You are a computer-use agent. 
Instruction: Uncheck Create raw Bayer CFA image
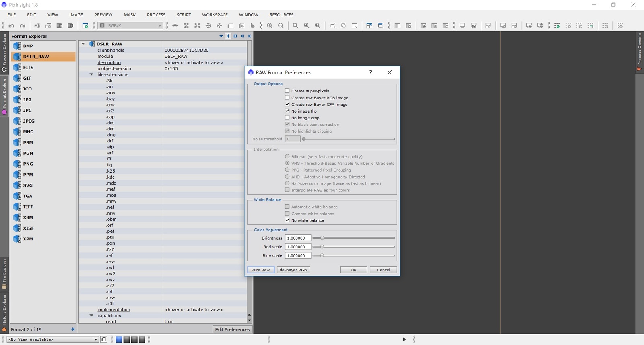point(287,105)
